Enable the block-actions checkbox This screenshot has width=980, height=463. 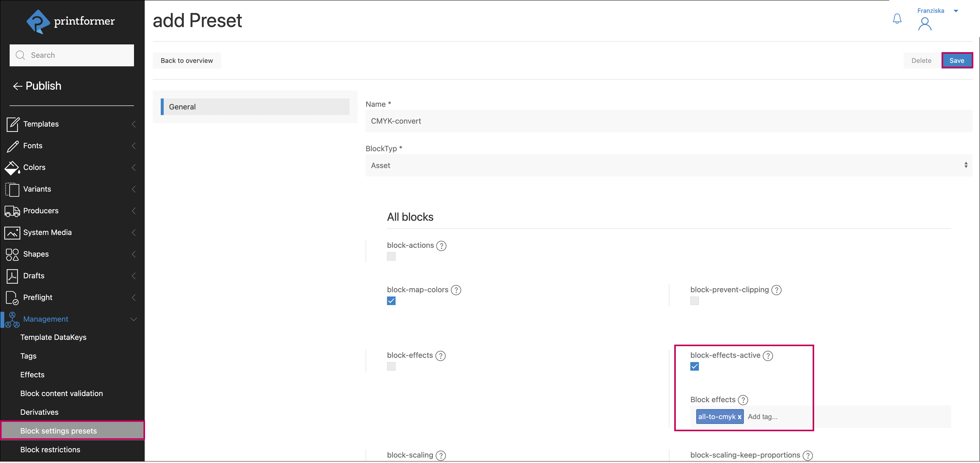pyautogui.click(x=391, y=256)
